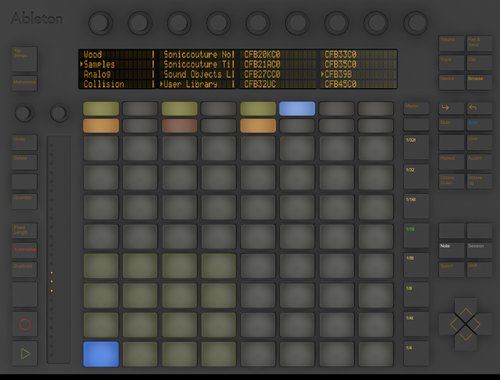Click the bright blue pad in the grid
Screen dimensions: 500x380
click(101, 354)
